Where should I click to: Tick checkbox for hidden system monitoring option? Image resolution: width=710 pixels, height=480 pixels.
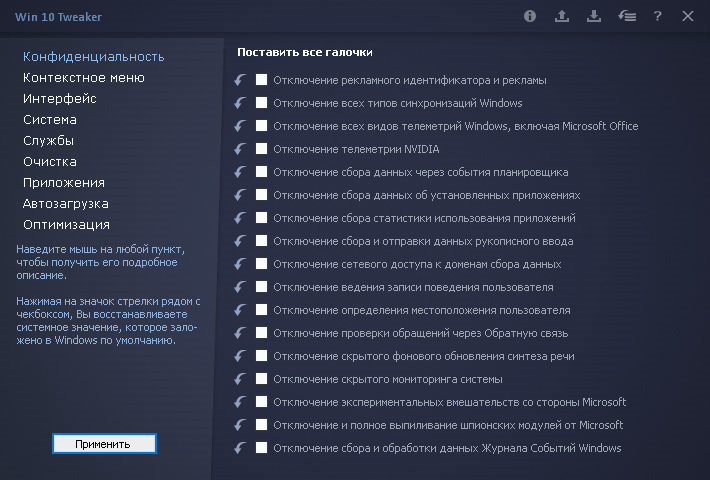pyautogui.click(x=261, y=379)
